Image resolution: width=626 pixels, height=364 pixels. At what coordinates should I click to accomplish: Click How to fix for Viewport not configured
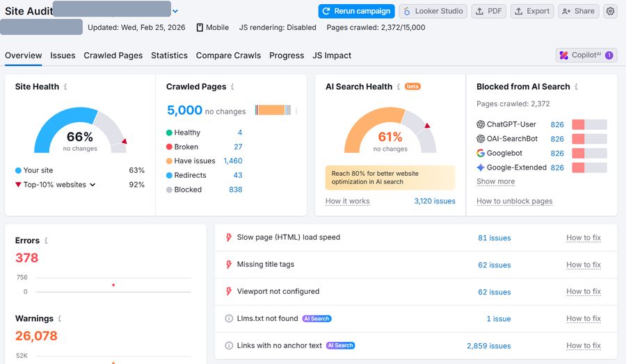point(584,292)
